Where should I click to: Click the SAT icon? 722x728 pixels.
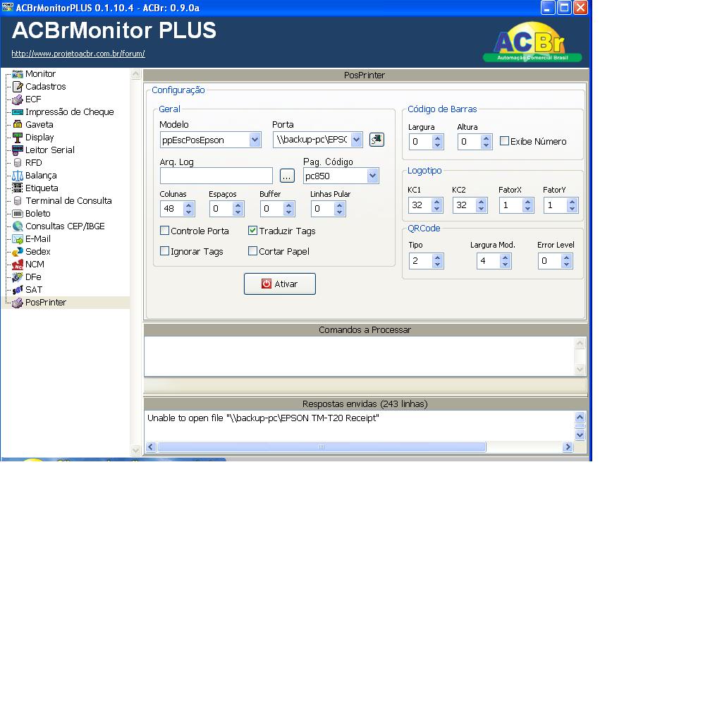pyautogui.click(x=18, y=290)
